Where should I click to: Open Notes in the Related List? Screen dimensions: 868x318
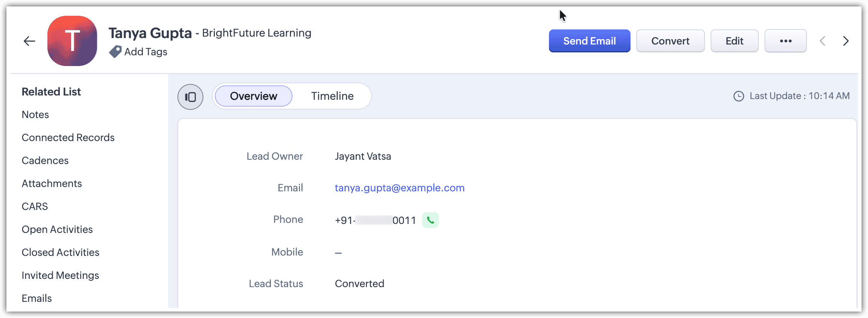35,114
